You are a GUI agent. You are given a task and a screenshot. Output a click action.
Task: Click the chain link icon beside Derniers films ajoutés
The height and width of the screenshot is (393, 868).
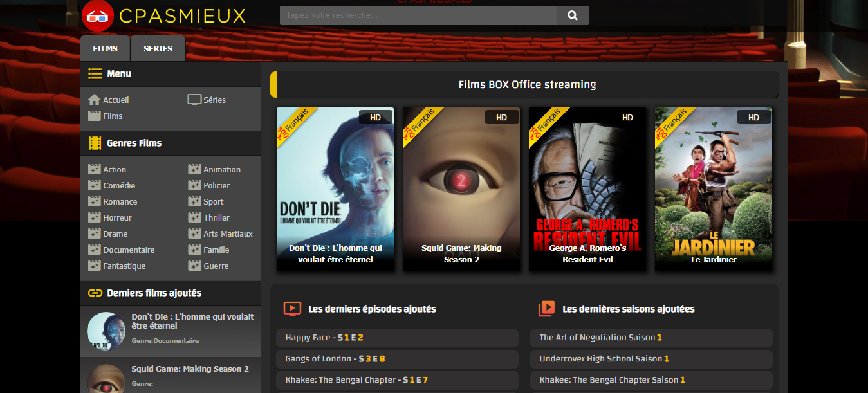pyautogui.click(x=95, y=293)
